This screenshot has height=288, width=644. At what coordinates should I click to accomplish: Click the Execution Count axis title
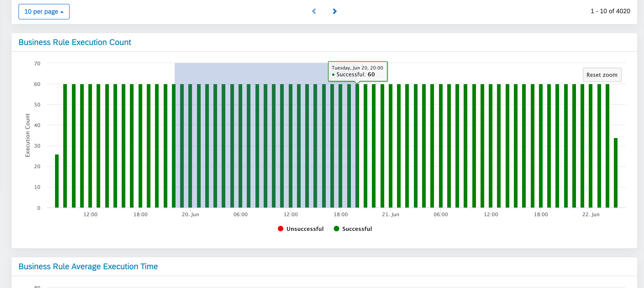[27, 135]
